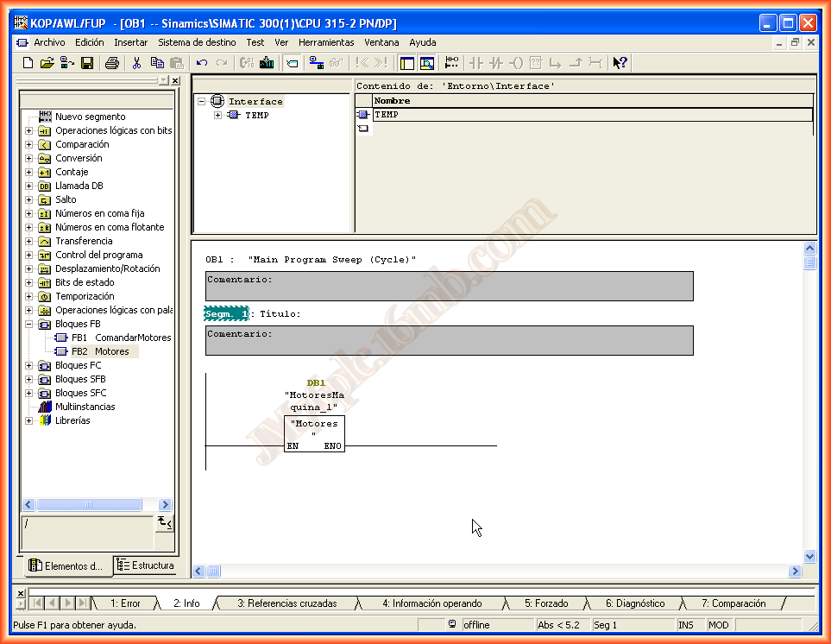Viewport: 831px width, 644px height.
Task: Click the Open file folder icon
Action: pos(47,63)
